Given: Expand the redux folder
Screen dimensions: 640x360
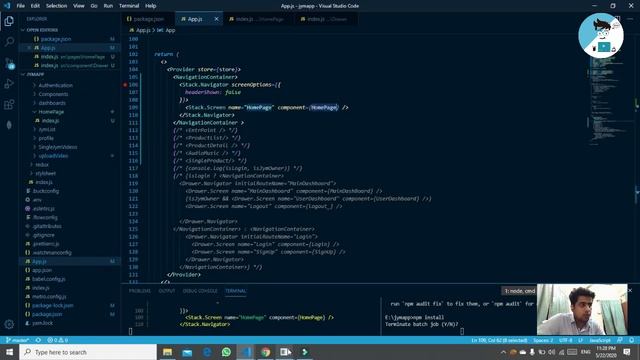Looking at the screenshot, I should point(42,165).
